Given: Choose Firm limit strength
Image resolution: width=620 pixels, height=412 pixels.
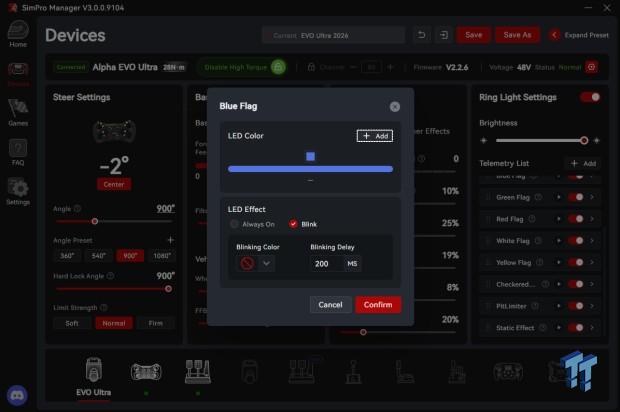Looking at the screenshot, I should coord(155,323).
